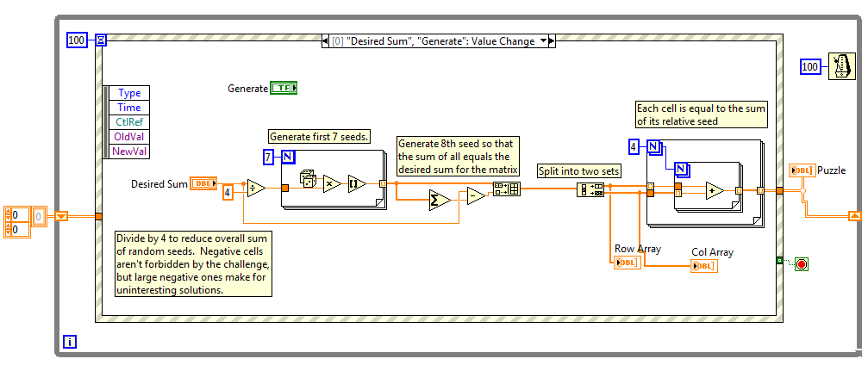Viewport: 868px width, 365px height.
Task: Click the constant 4 wired to outer loop
Action: [x=634, y=146]
